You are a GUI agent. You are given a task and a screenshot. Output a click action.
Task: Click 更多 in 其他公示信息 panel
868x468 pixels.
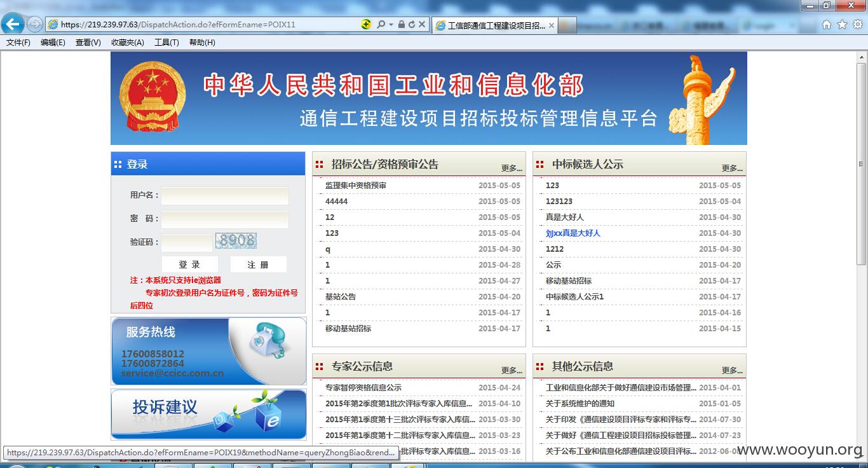tap(732, 371)
